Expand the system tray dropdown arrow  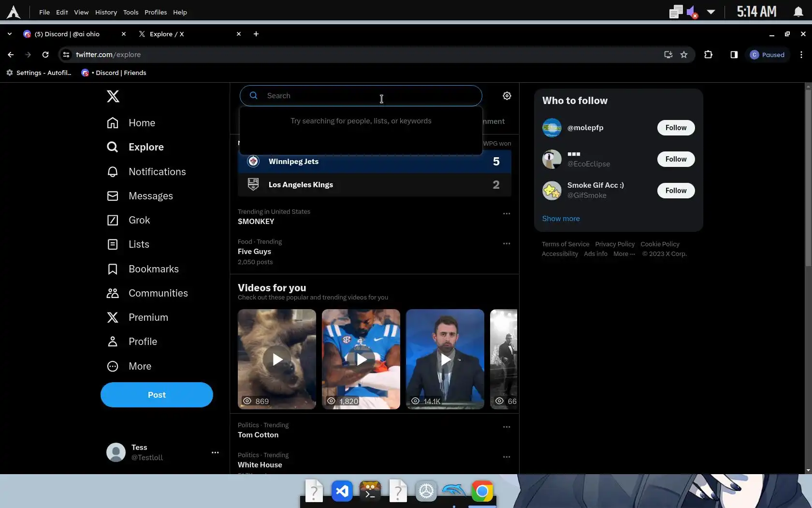click(711, 12)
